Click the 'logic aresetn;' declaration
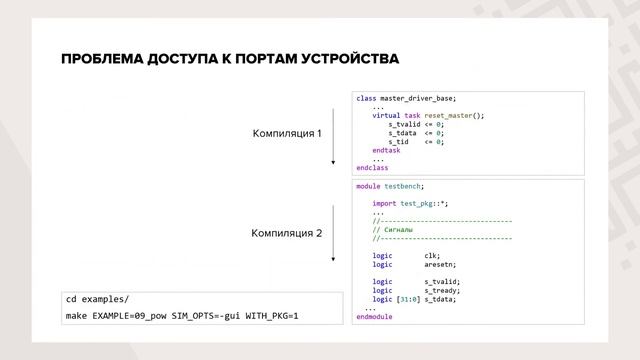Viewport: 640px width, 360px height. click(x=414, y=264)
